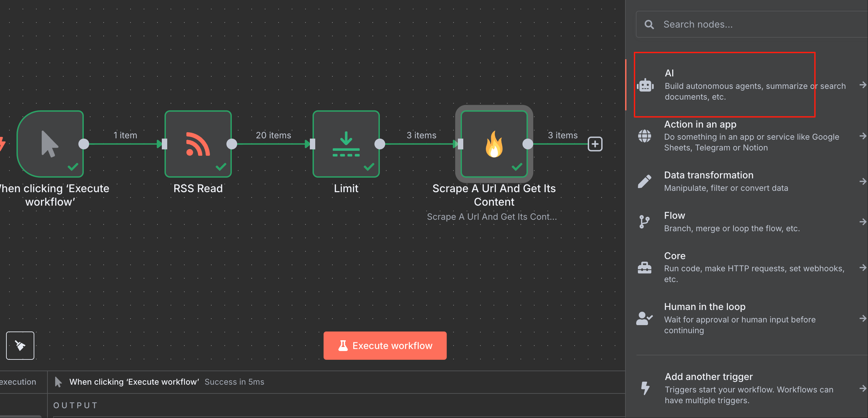Click the tidy up broom icon
The image size is (868, 418).
[x=20, y=345]
